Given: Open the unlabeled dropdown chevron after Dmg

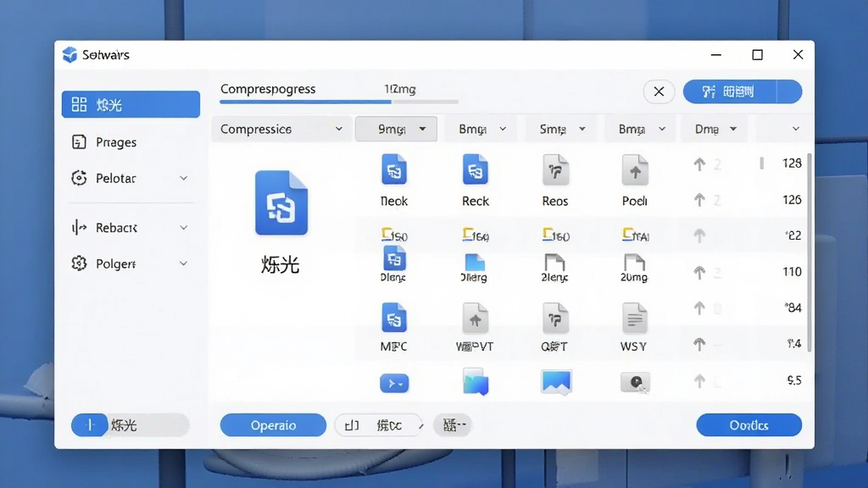Looking at the screenshot, I should 795,129.
